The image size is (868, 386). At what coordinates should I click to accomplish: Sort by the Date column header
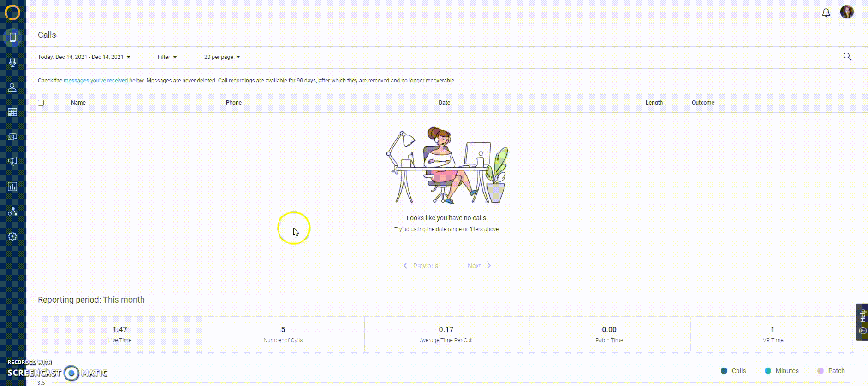[x=444, y=103]
